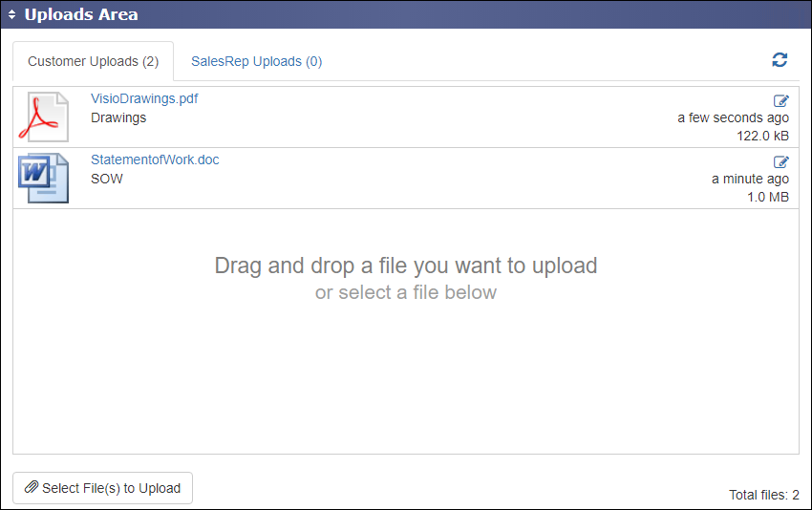Viewport: 812px width, 510px height.
Task: Click the paperclip icon on upload button
Action: pyautogui.click(x=32, y=488)
